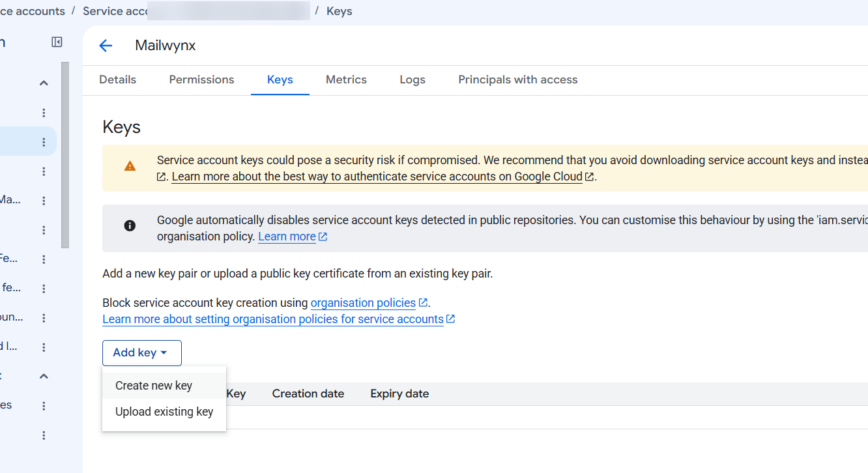Click the Mailwynx page title
Viewport: 868px width, 473px height.
tap(166, 46)
